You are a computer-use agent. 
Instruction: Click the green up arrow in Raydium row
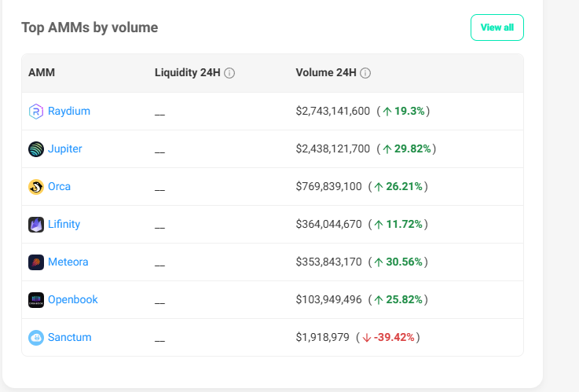coord(387,112)
